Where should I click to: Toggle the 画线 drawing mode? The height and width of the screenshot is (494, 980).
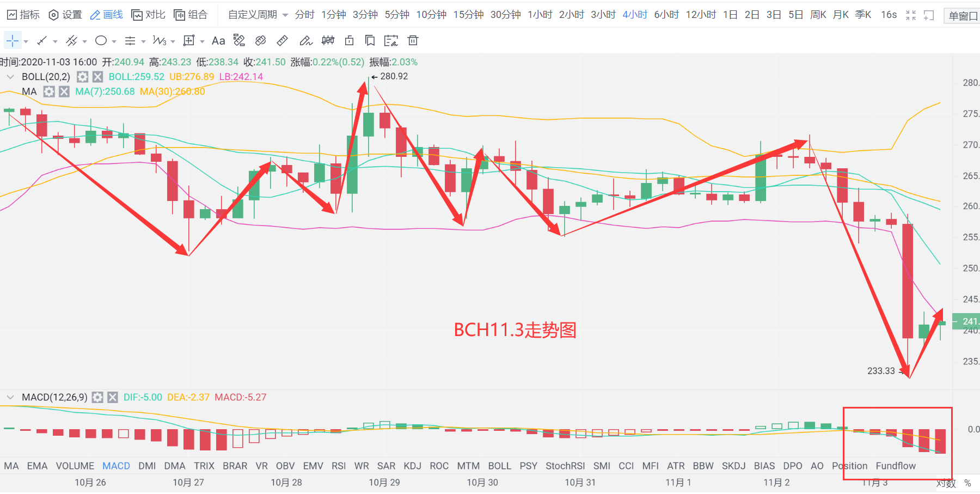click(107, 15)
